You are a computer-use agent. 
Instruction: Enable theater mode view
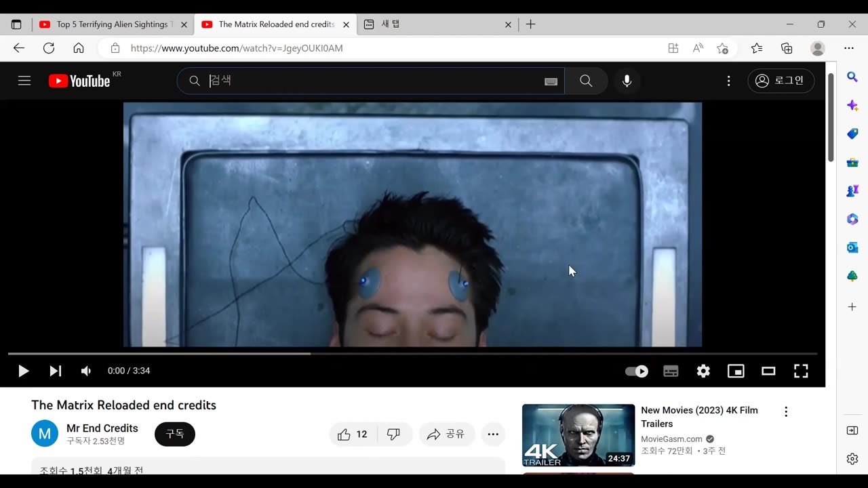[768, 371]
